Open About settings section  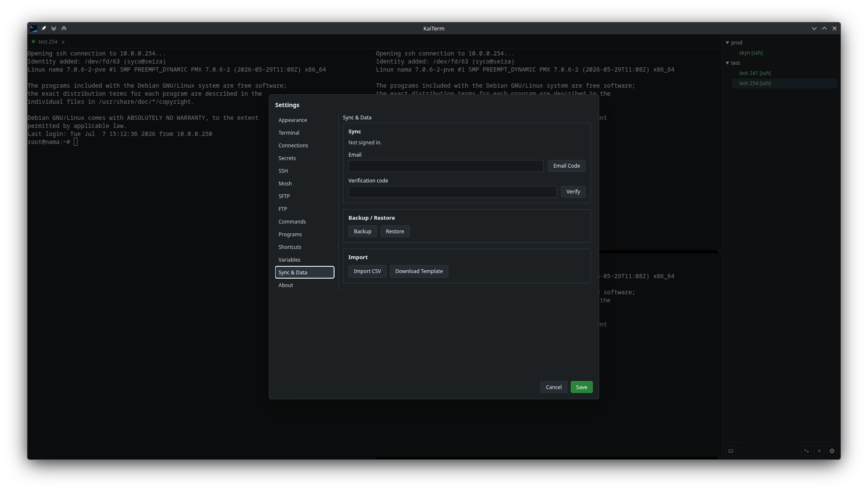pyautogui.click(x=304, y=285)
